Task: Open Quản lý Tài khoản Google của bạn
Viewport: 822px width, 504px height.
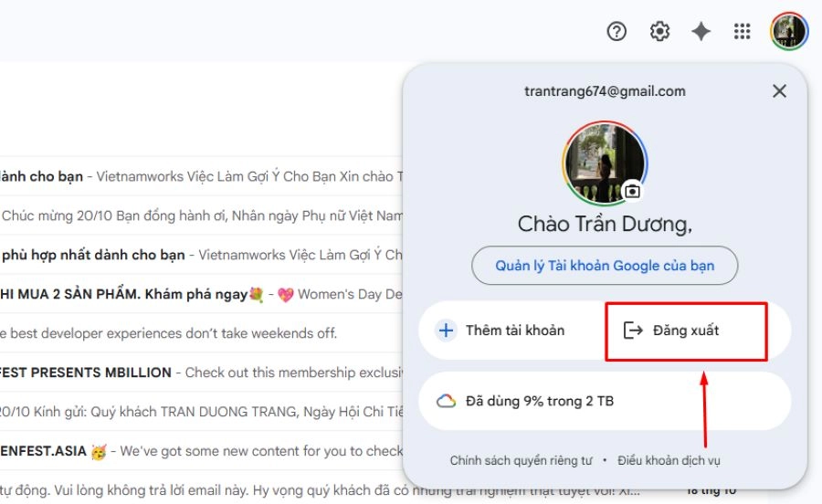Action: click(x=605, y=266)
